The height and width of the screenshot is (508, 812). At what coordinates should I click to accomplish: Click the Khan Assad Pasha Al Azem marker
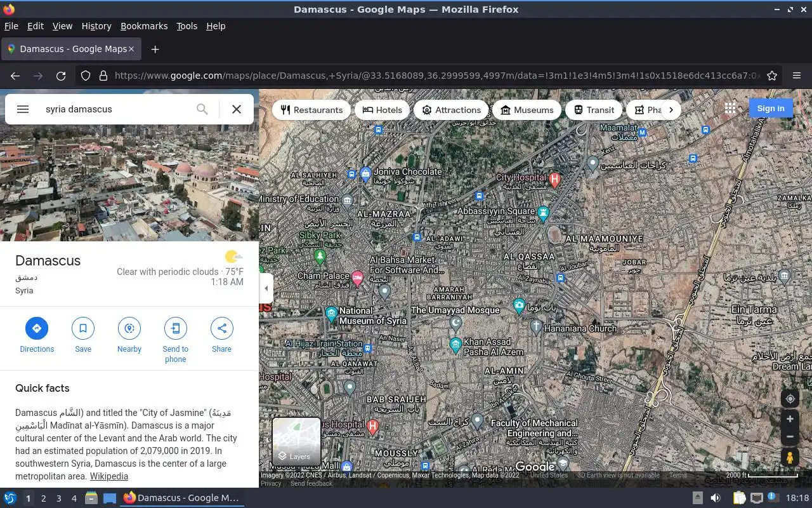455,345
